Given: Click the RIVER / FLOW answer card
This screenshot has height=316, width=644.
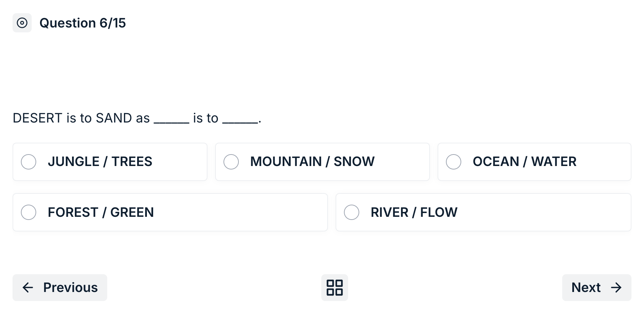Looking at the screenshot, I should click(483, 212).
